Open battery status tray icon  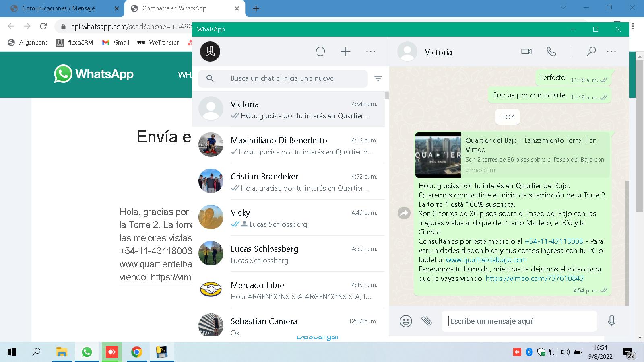click(x=578, y=352)
